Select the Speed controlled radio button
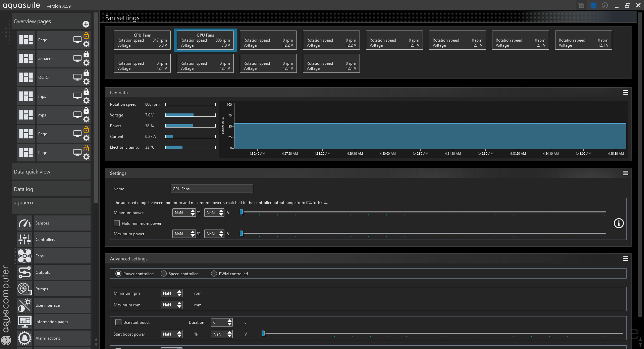 tap(164, 274)
